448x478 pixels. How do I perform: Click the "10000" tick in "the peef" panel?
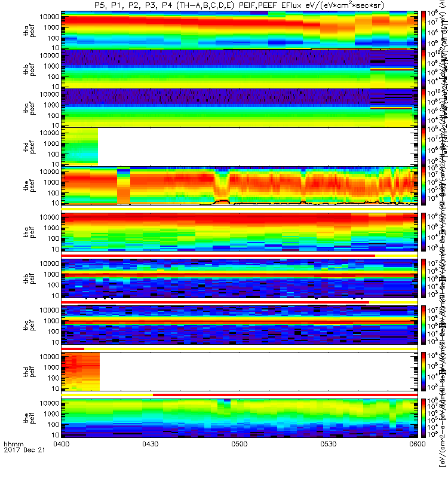point(50,171)
